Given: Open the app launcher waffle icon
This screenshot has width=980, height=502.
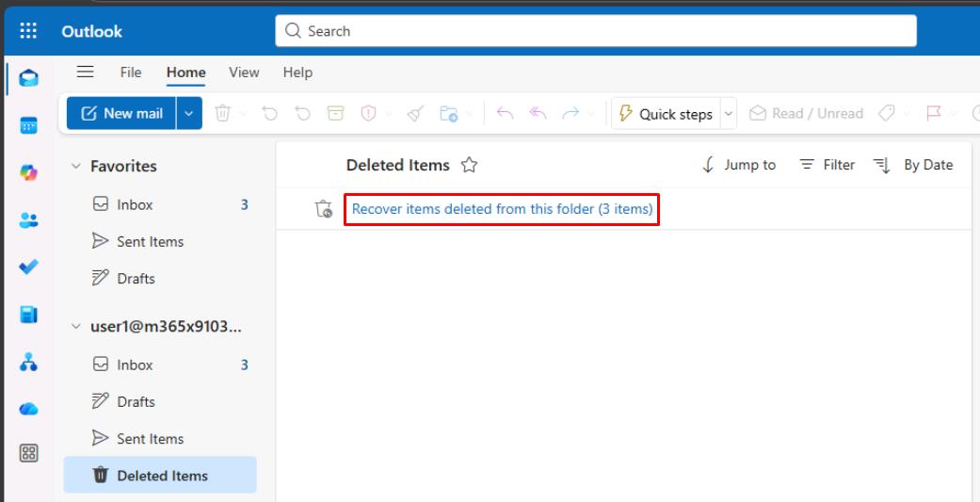Looking at the screenshot, I should (x=28, y=31).
